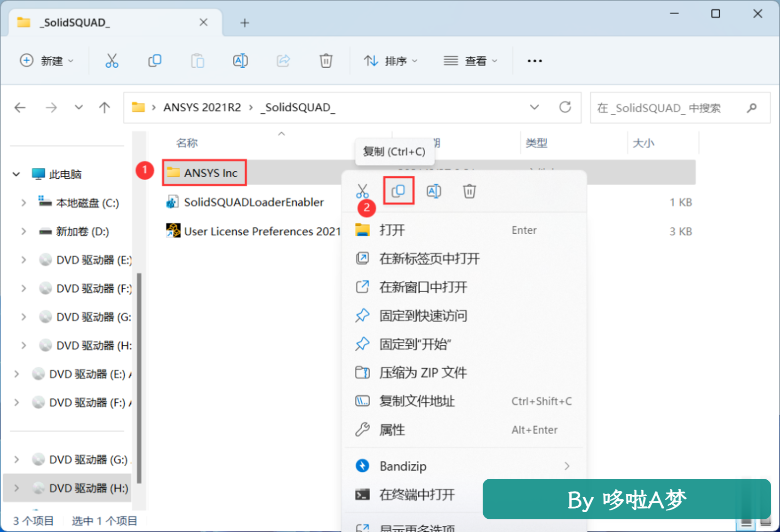
Task: Refresh the current folder view
Action: [565, 107]
